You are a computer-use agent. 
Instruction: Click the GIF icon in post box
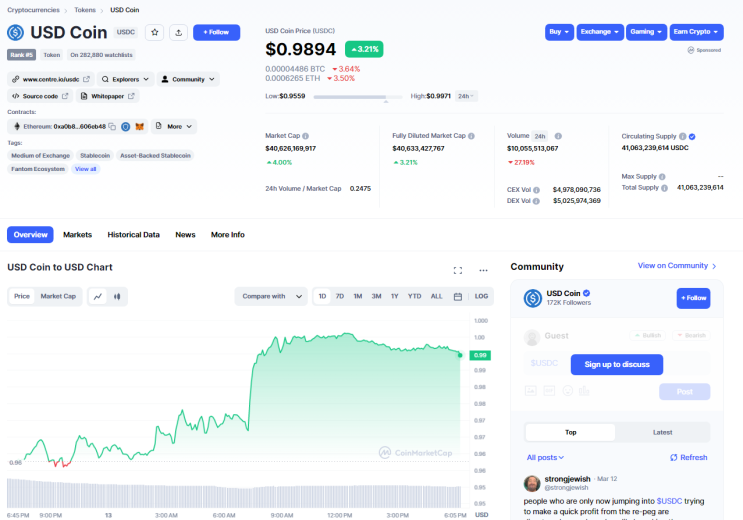[x=549, y=391]
